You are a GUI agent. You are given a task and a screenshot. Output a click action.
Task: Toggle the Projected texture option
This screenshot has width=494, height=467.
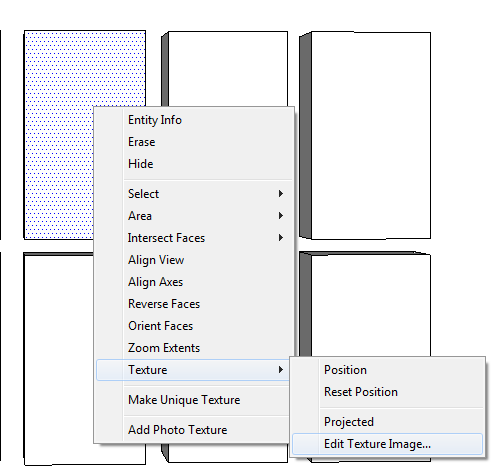pyautogui.click(x=387, y=422)
